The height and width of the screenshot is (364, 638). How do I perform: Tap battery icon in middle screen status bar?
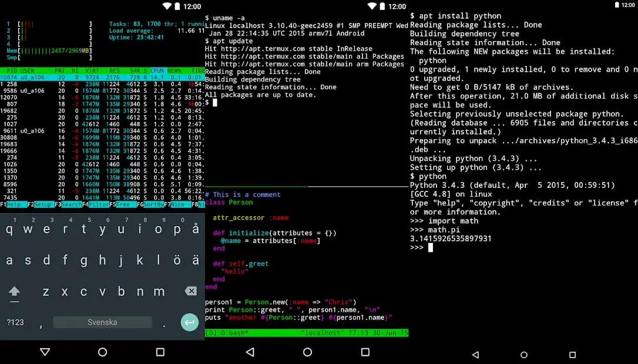click(382, 6)
